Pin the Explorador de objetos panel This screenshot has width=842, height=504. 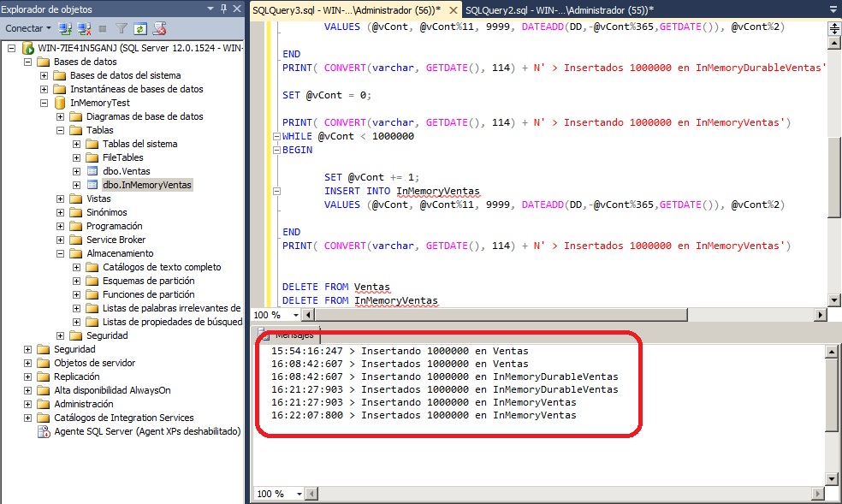click(x=223, y=9)
